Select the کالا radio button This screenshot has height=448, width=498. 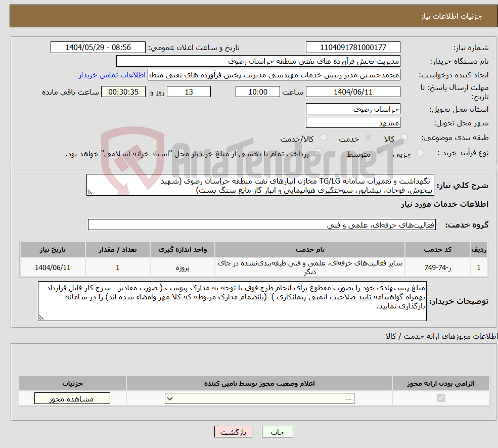coord(404,137)
